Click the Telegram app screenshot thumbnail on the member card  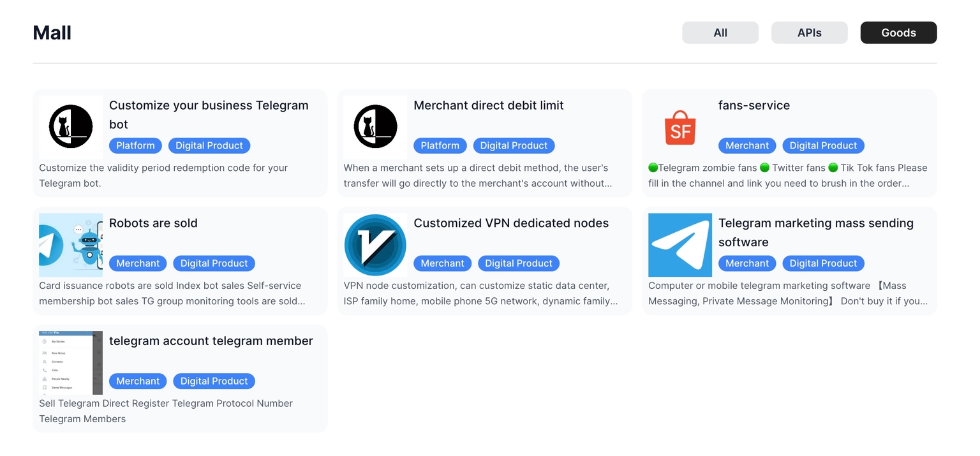70,362
